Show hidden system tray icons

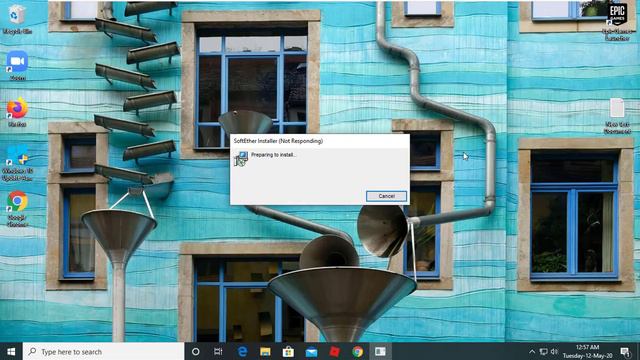coord(532,351)
